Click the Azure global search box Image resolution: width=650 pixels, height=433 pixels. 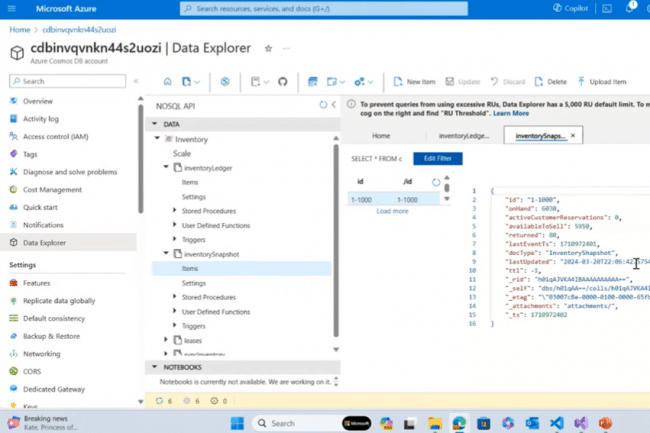click(x=324, y=8)
